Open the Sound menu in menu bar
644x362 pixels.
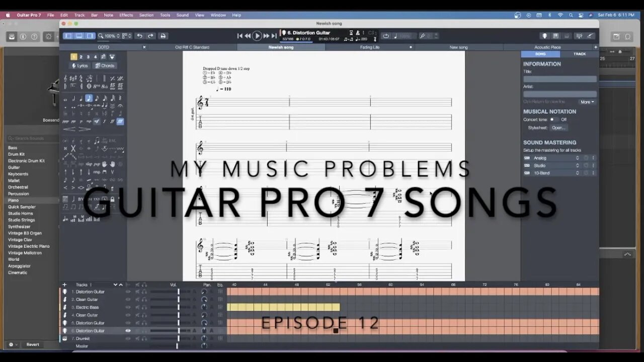(182, 15)
